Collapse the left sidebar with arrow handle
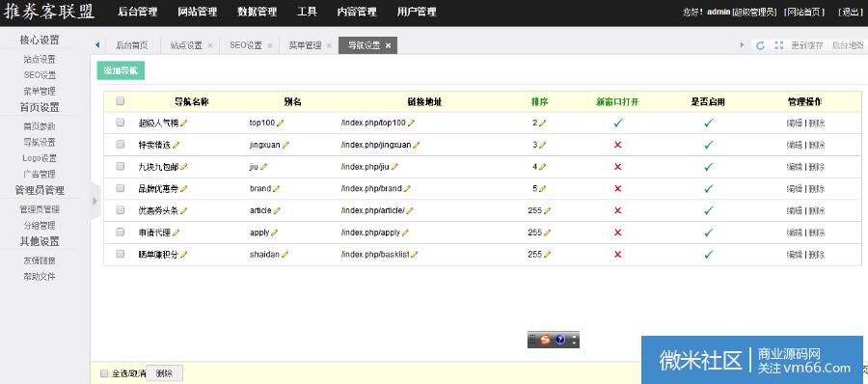 [x=95, y=201]
